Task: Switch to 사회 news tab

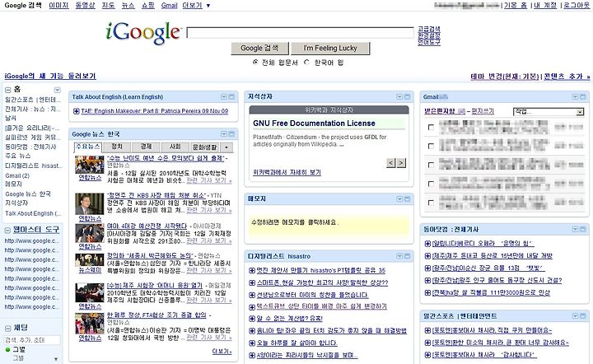Action: [x=175, y=147]
